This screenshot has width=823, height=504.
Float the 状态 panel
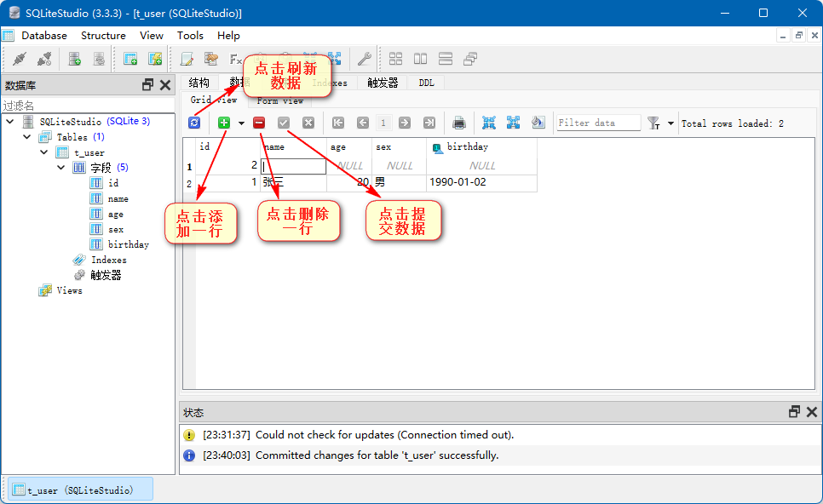click(795, 412)
